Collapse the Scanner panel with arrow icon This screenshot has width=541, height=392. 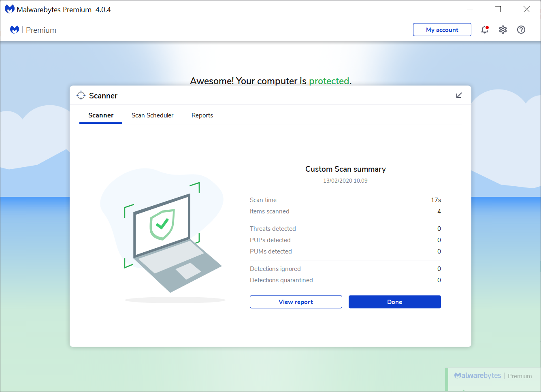(x=459, y=96)
